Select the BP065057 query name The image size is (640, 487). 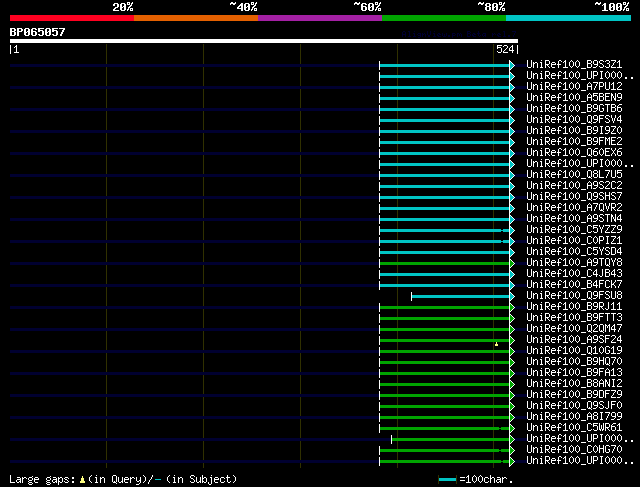(38, 32)
